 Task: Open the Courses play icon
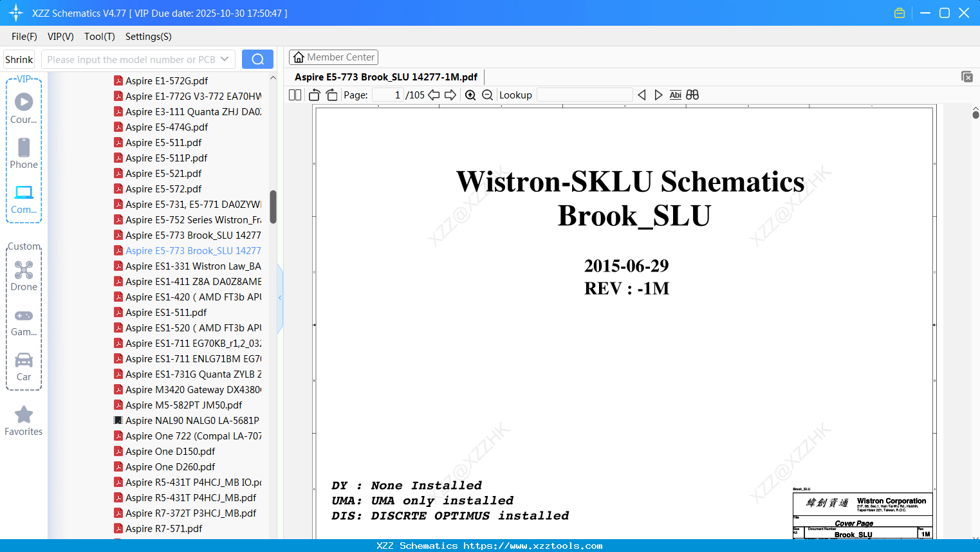tap(24, 102)
